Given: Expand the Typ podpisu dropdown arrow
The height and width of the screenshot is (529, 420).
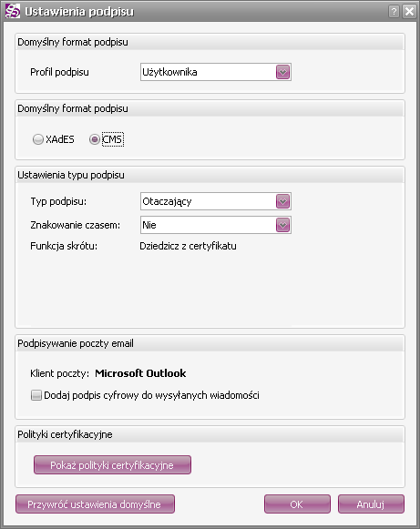Looking at the screenshot, I should [282, 201].
